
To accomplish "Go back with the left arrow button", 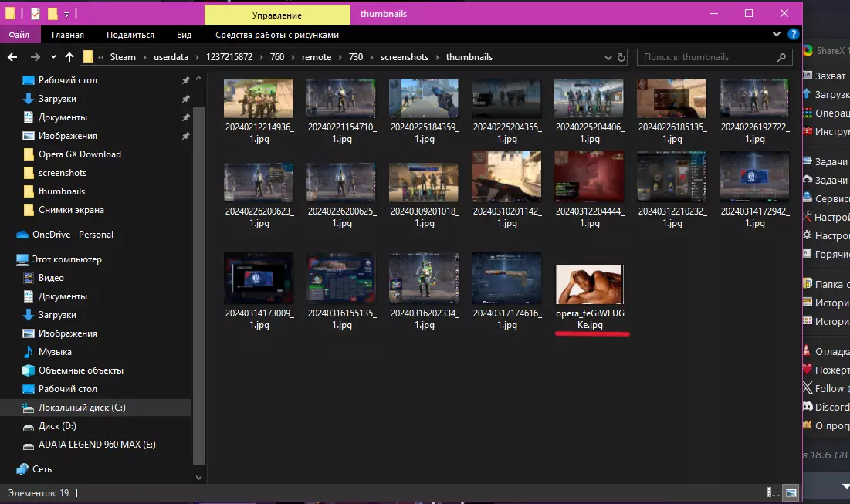I will (12, 57).
